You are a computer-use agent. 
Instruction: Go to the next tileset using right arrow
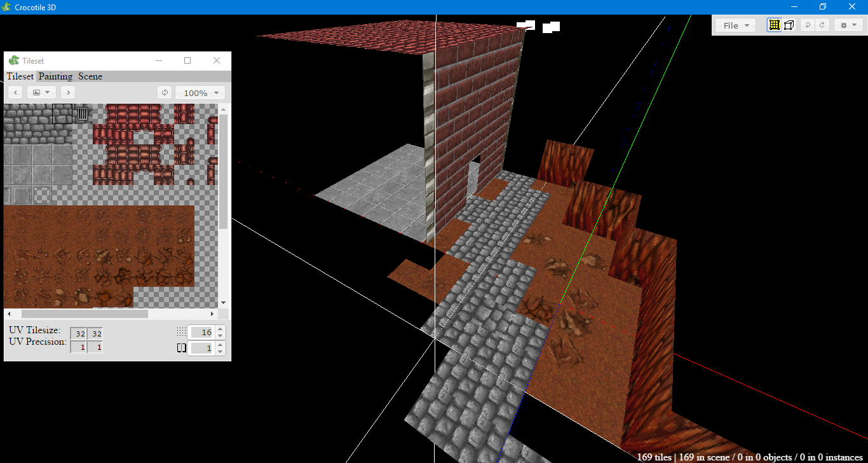pyautogui.click(x=68, y=92)
